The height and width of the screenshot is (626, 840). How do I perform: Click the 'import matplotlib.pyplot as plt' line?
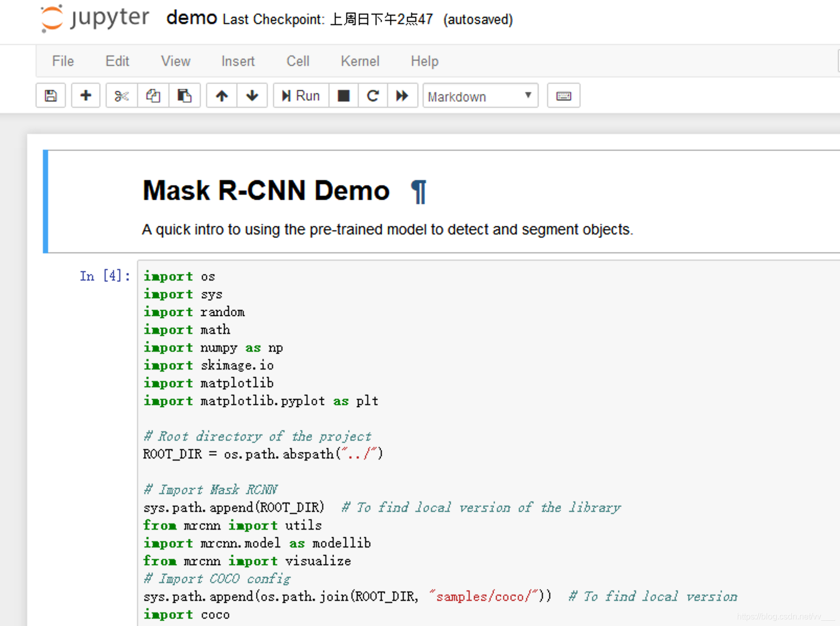261,401
